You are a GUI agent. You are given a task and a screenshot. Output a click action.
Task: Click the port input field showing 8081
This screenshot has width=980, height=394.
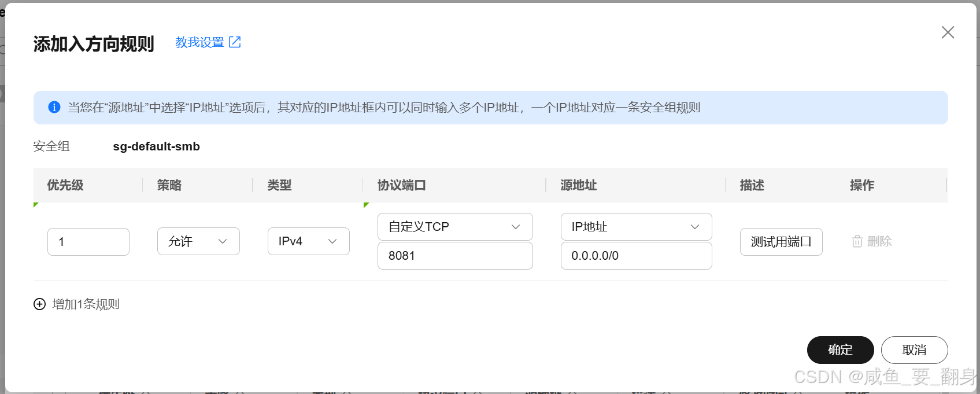point(455,256)
